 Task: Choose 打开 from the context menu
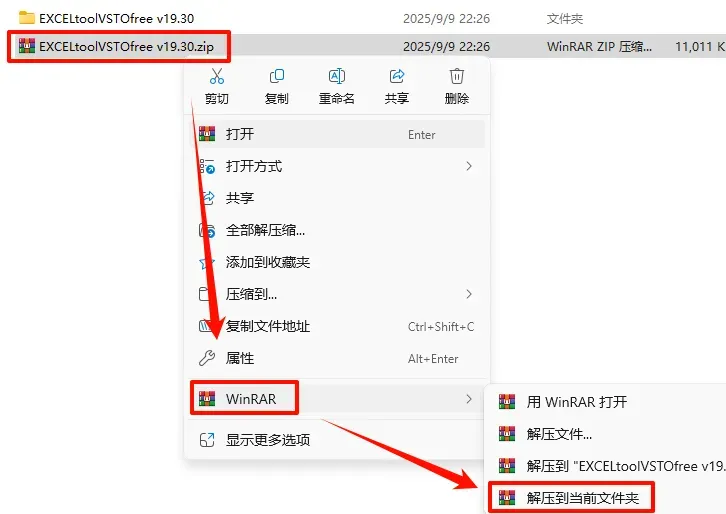coord(337,134)
